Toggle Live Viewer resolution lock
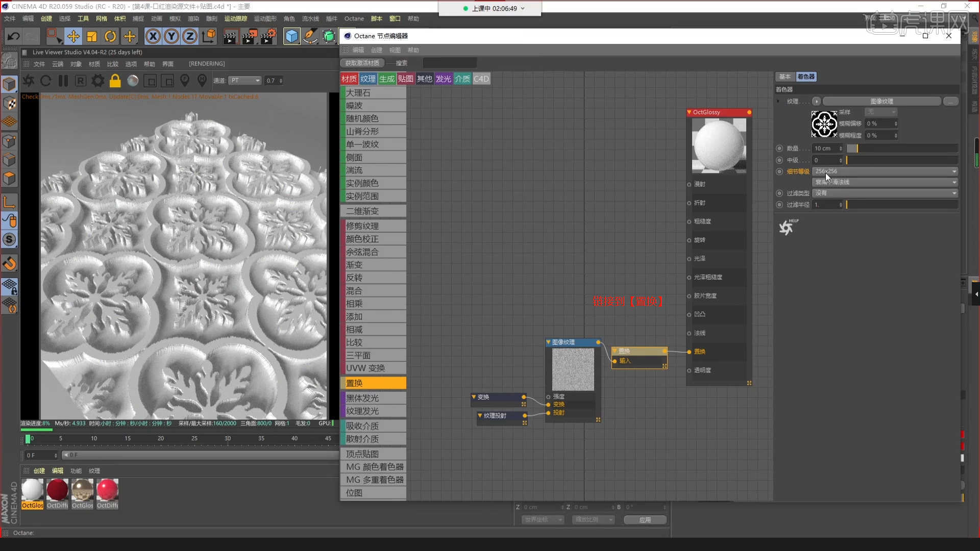This screenshot has height=551, width=980. (x=115, y=81)
